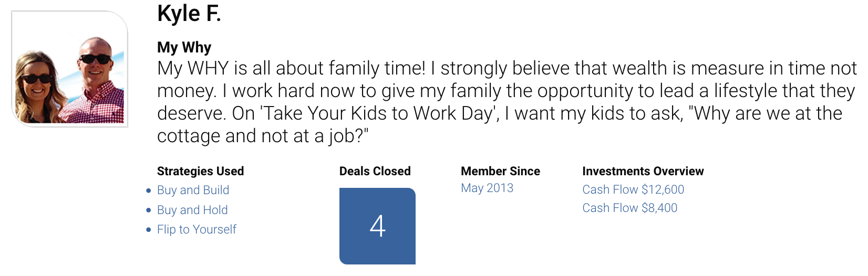Click the bullet beside Flip to Yourself
This screenshot has width=868, height=276.
pyautogui.click(x=149, y=230)
